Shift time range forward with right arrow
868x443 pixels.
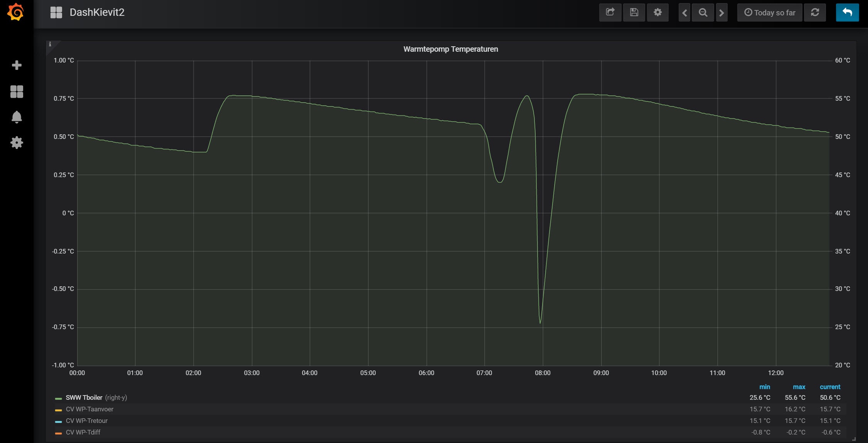click(x=721, y=12)
